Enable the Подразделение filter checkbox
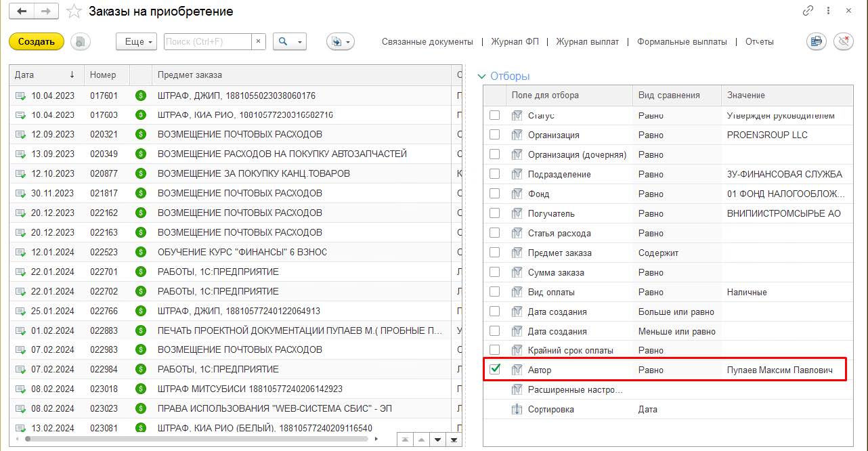The height and width of the screenshot is (451, 868). point(495,174)
